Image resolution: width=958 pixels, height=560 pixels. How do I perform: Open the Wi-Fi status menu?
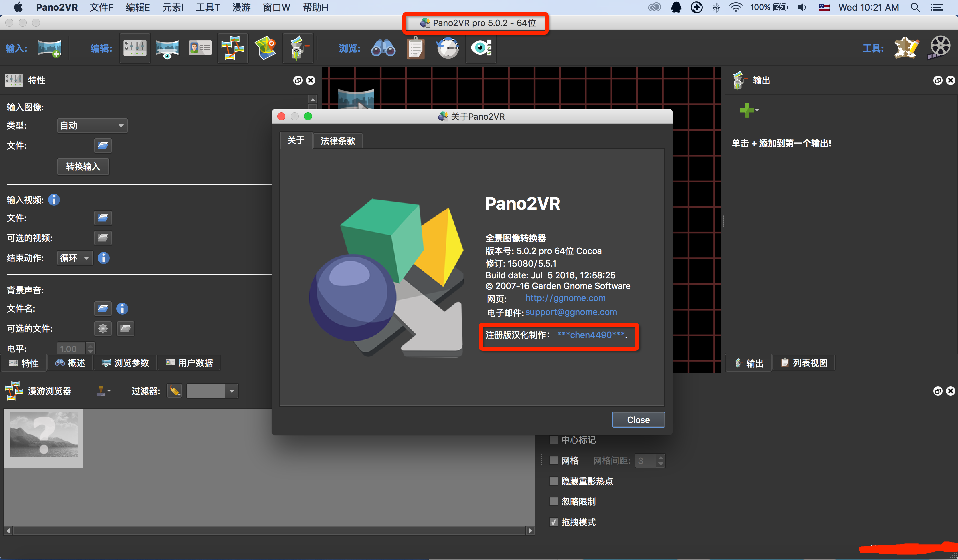tap(736, 7)
